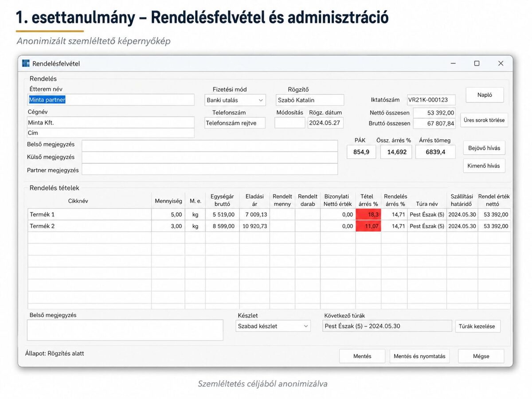Click quantity cell 3,00 for Termék 2
The width and height of the screenshot is (532, 399).
(168, 226)
